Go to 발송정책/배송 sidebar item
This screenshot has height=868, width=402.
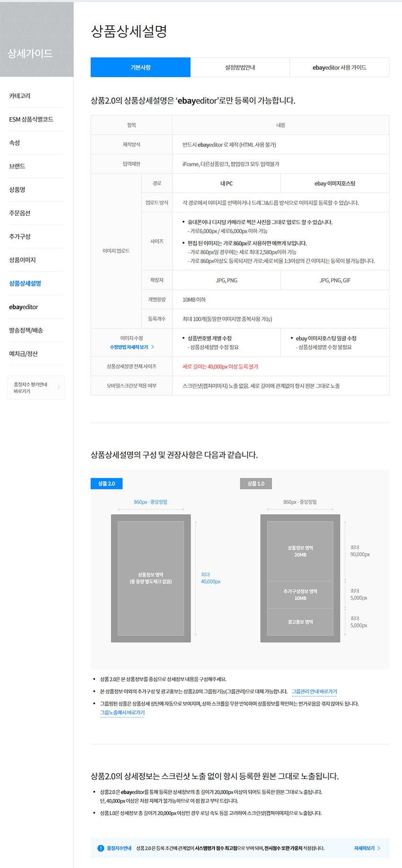(26, 330)
